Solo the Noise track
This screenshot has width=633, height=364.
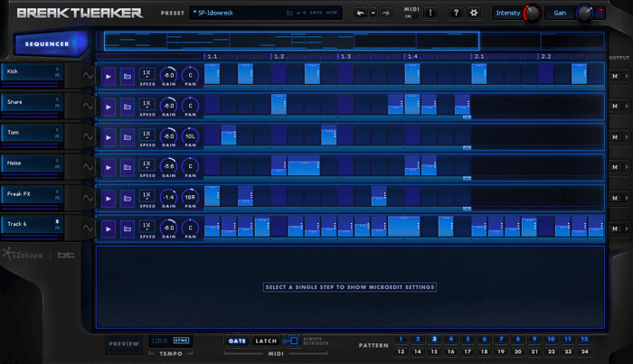[x=57, y=161]
